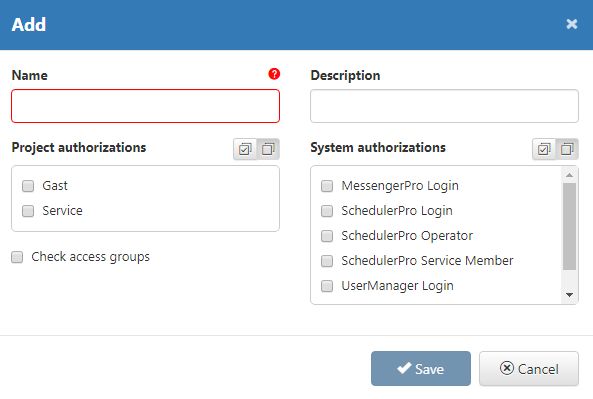The width and height of the screenshot is (593, 399).
Task: Enable Check access groups checkbox
Action: 17,257
